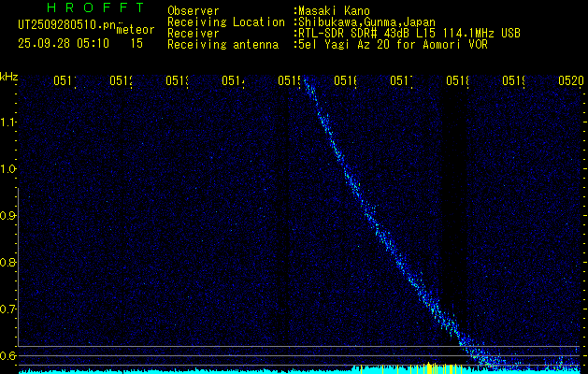Click the 0515 time marker
Screen dimensions: 588x374
[289, 81]
